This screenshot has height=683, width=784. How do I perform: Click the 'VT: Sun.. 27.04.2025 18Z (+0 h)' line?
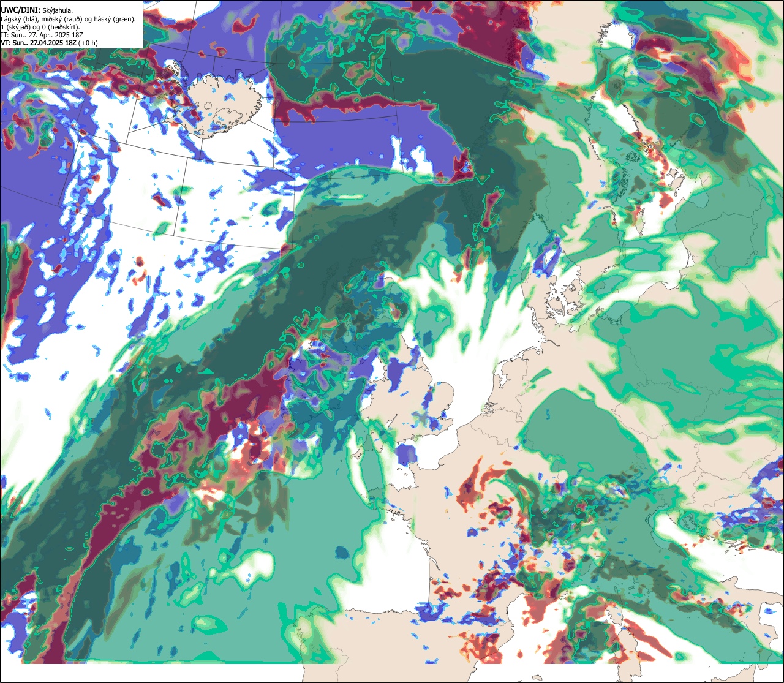(49, 43)
